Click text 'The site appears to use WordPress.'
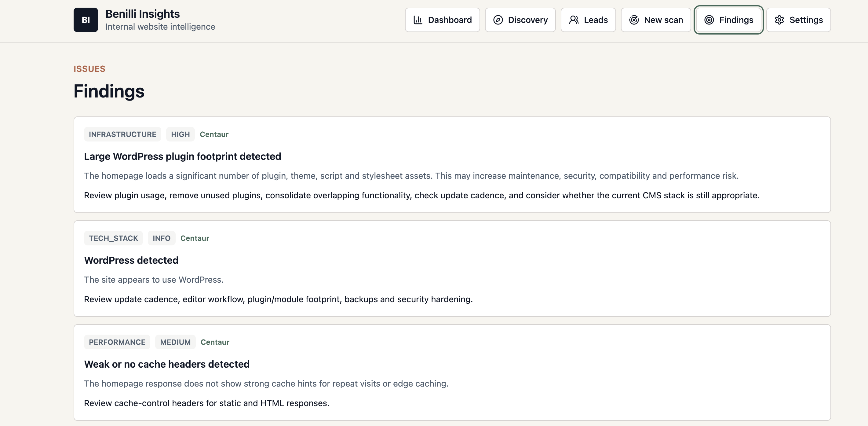The image size is (868, 426). (x=154, y=279)
